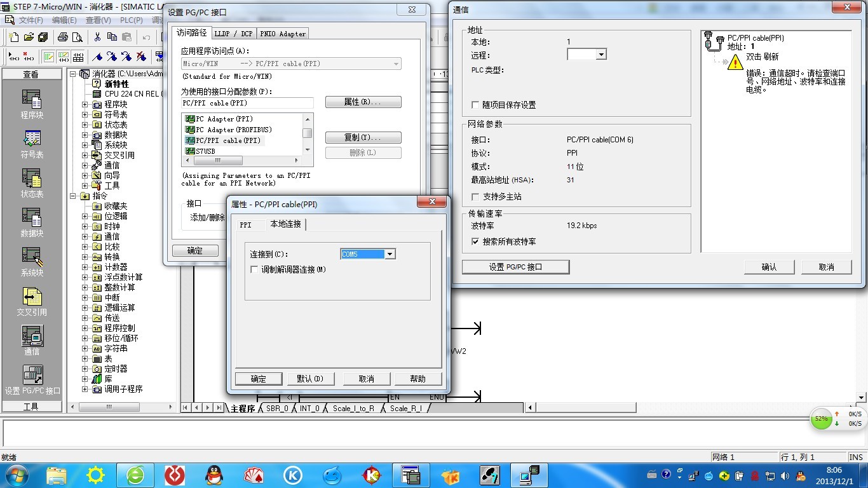Click 双击 刷新 in the 通信 dialog
Image resolution: width=868 pixels, height=488 pixels.
coord(762,57)
